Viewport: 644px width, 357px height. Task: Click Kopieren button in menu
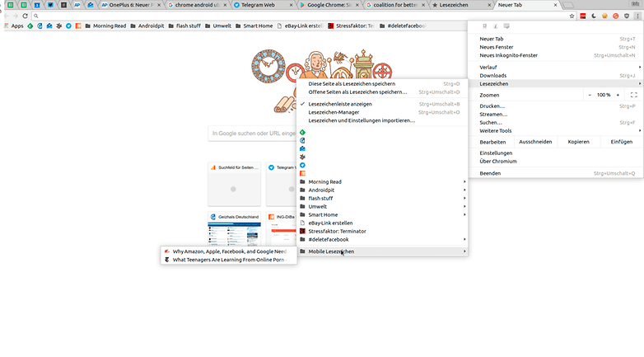(578, 142)
